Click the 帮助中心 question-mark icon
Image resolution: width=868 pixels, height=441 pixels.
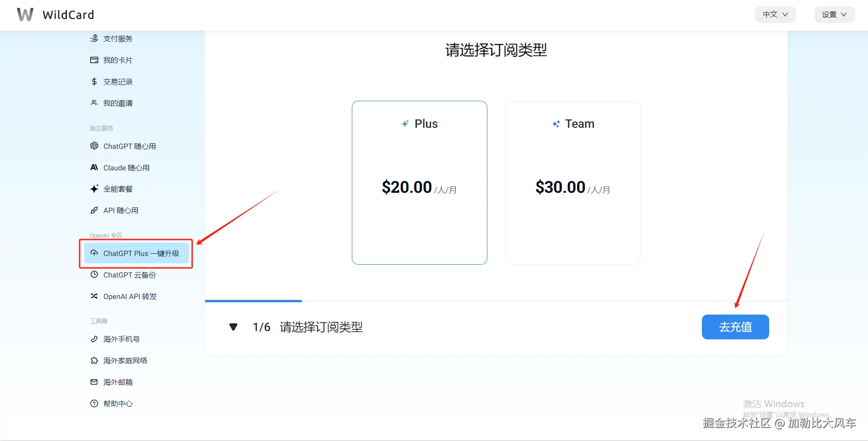tap(94, 403)
